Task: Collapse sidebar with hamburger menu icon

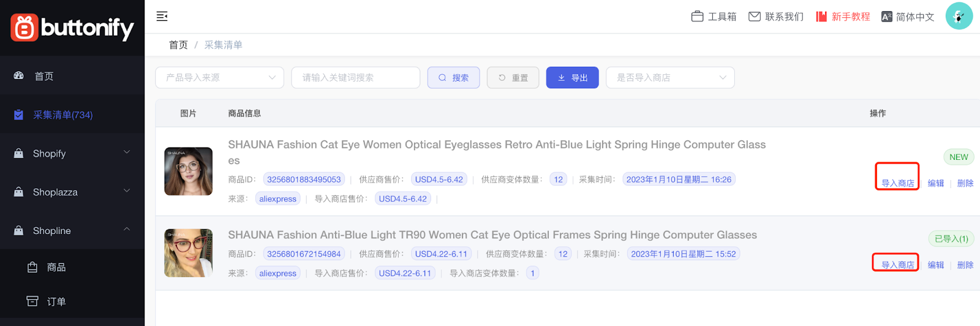Action: (x=162, y=17)
